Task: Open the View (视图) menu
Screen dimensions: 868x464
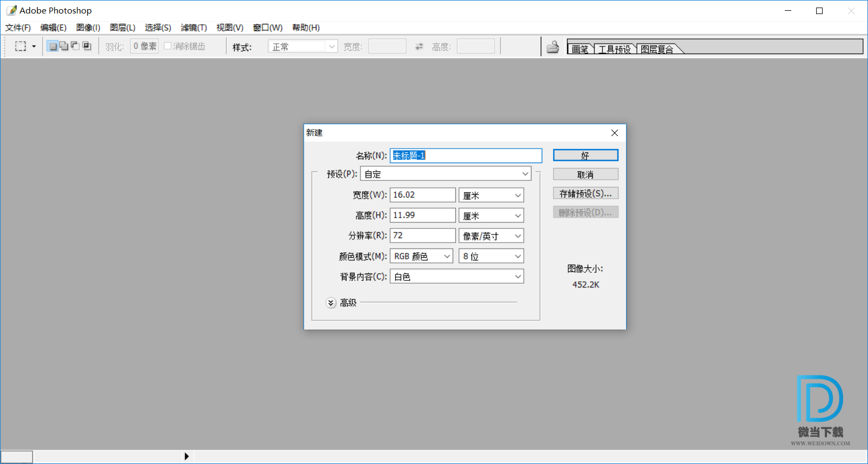Action: pyautogui.click(x=230, y=28)
